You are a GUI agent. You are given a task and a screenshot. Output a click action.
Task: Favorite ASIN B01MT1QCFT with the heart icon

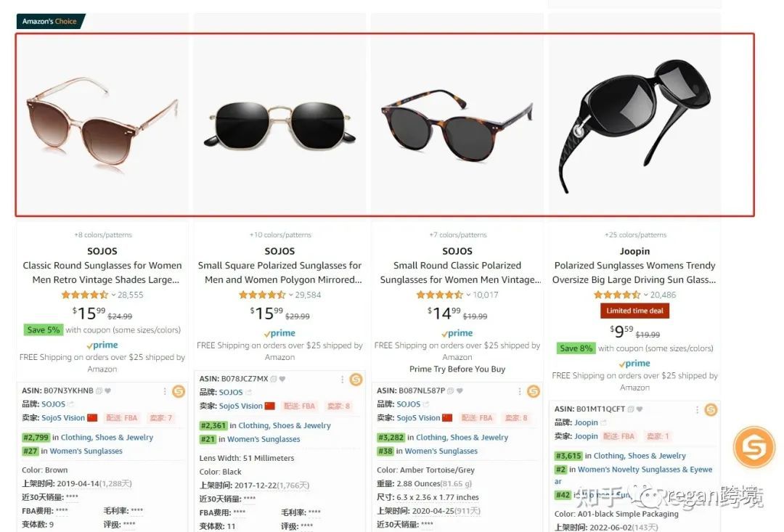pyautogui.click(x=640, y=409)
